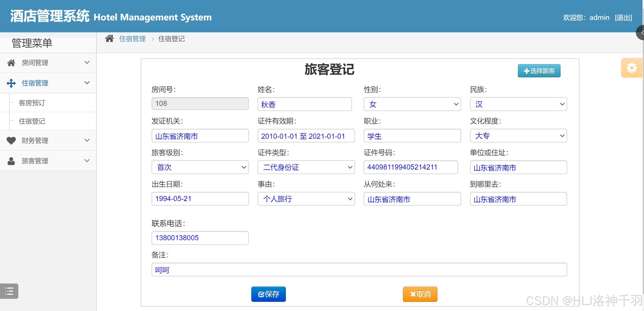Screen dimensions: 644x311
Task: Click the 联系电话 phone number field
Action: [200, 238]
